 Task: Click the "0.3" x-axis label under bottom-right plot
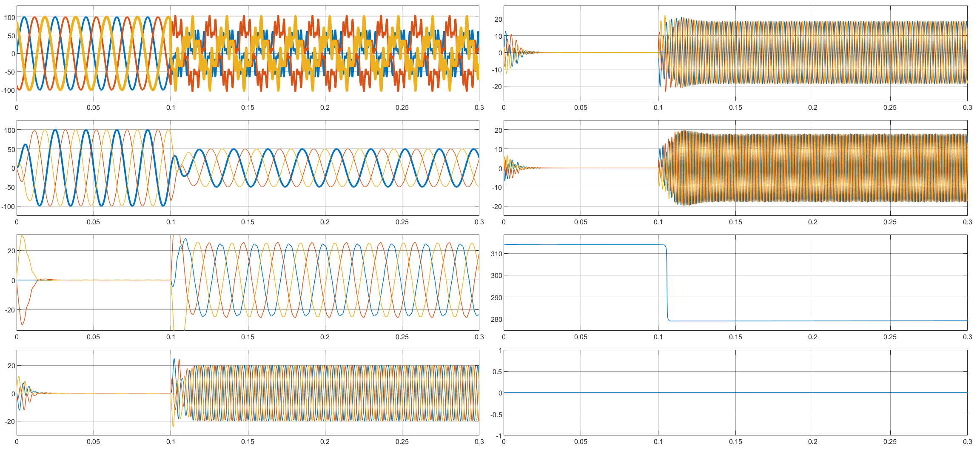[x=967, y=442]
